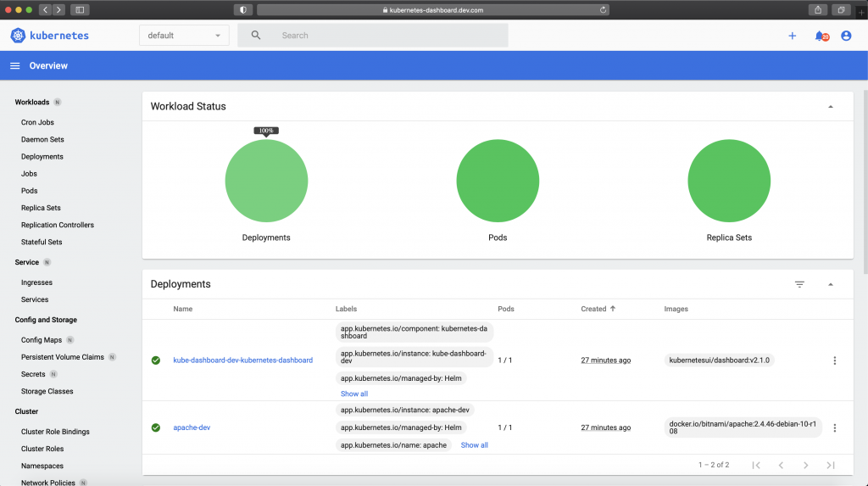Click the browser address bar
The height and width of the screenshot is (486, 868).
433,9
